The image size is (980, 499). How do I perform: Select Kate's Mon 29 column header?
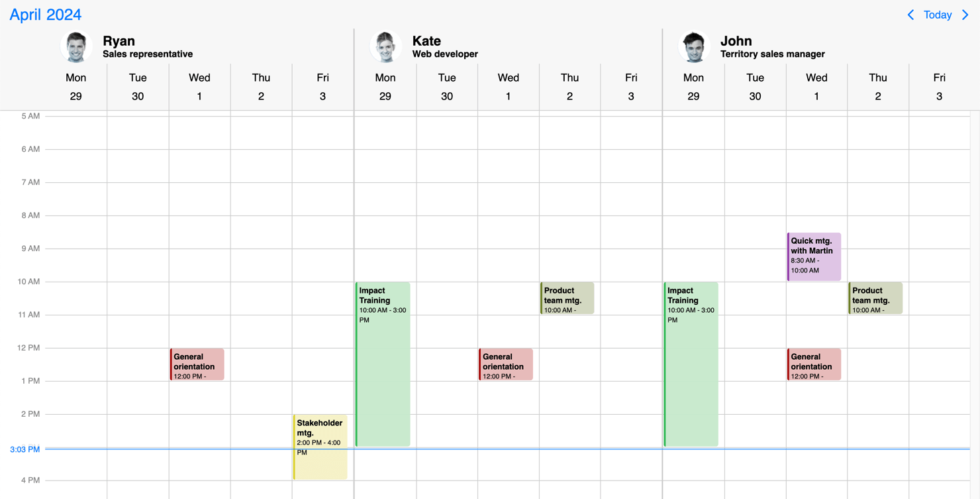point(385,87)
